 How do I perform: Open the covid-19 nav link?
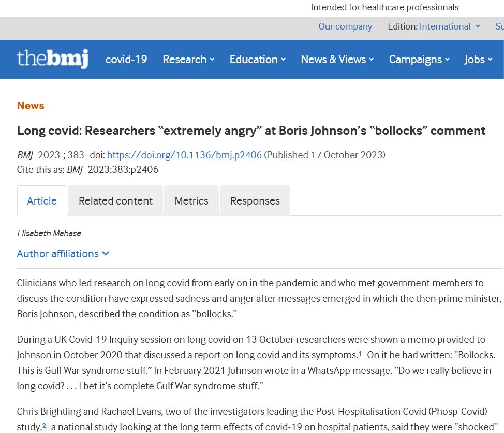click(x=126, y=60)
